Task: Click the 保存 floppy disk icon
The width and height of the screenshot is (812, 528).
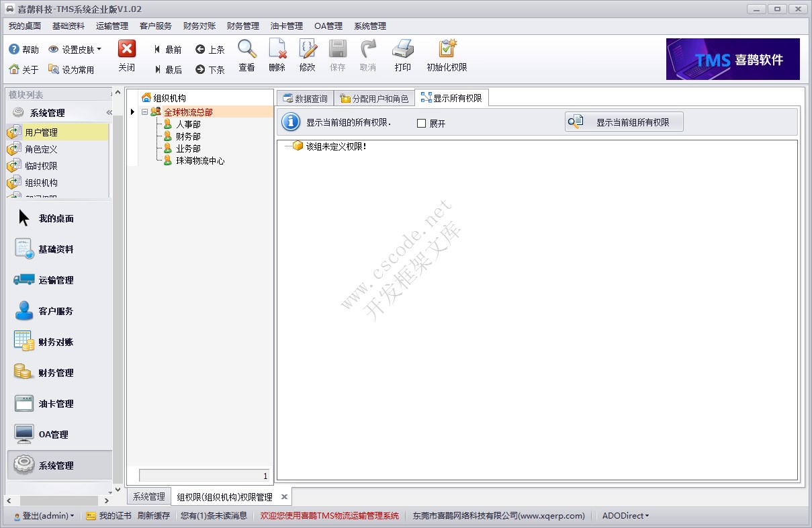Action: coord(338,49)
